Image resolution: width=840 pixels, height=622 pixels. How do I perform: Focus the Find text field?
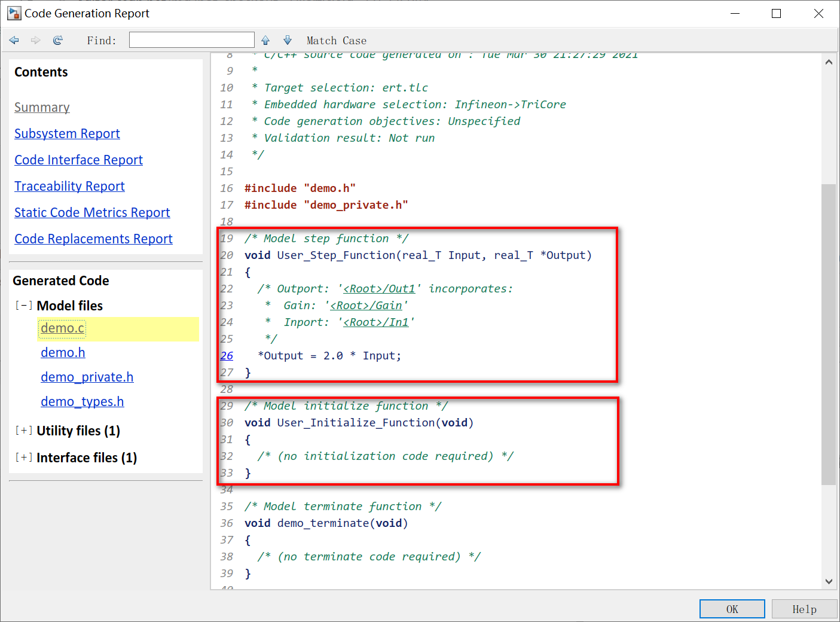[x=192, y=40]
